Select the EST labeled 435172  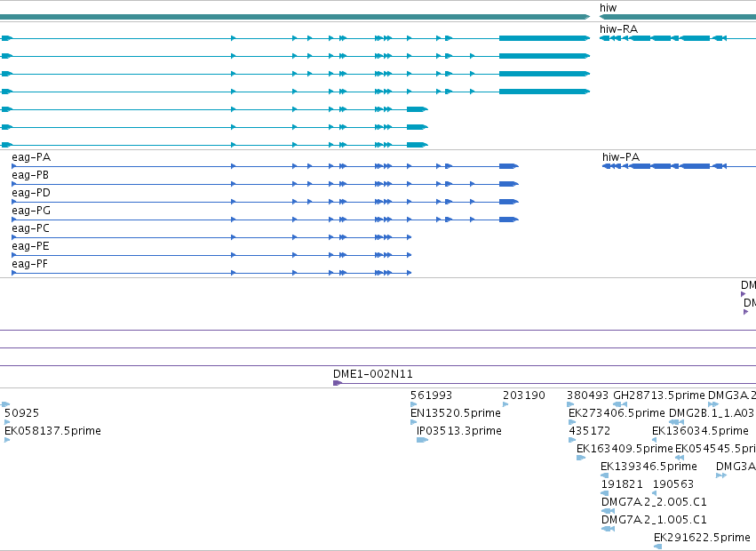tap(590, 431)
